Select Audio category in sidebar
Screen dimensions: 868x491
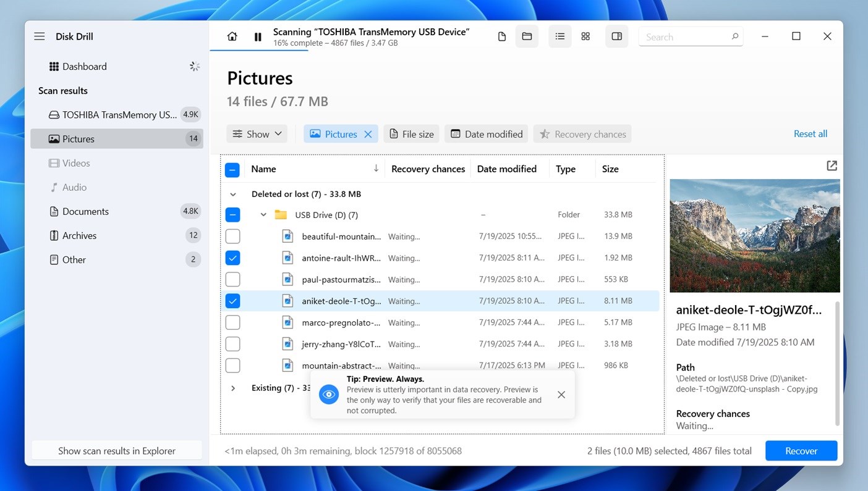117,187
